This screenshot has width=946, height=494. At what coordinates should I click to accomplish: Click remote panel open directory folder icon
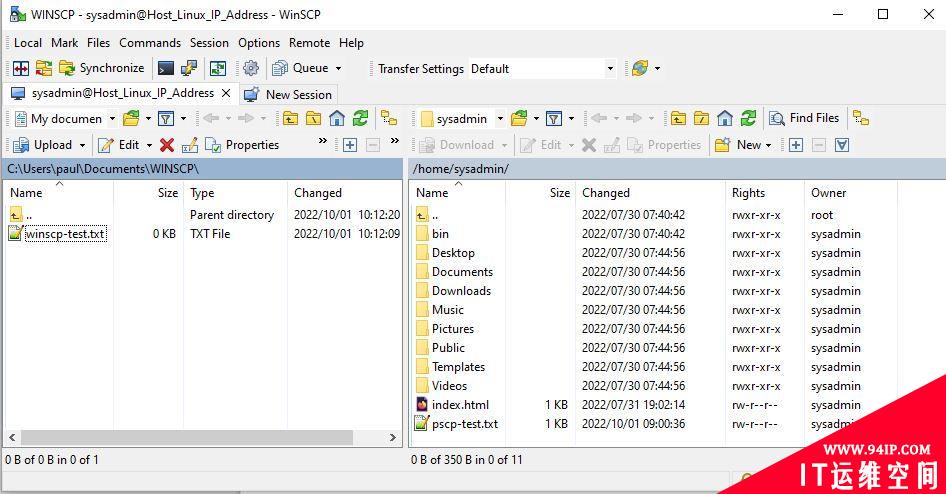(519, 118)
